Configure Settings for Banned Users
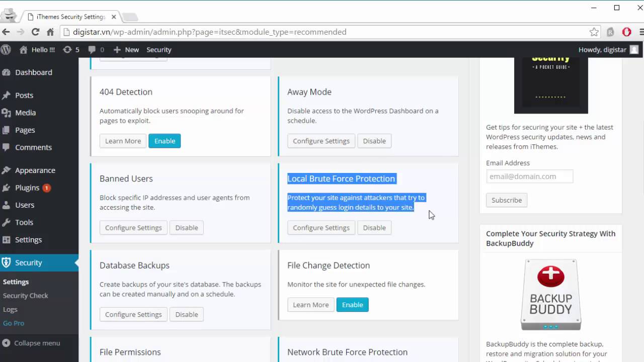The height and width of the screenshot is (362, 644). click(x=133, y=228)
